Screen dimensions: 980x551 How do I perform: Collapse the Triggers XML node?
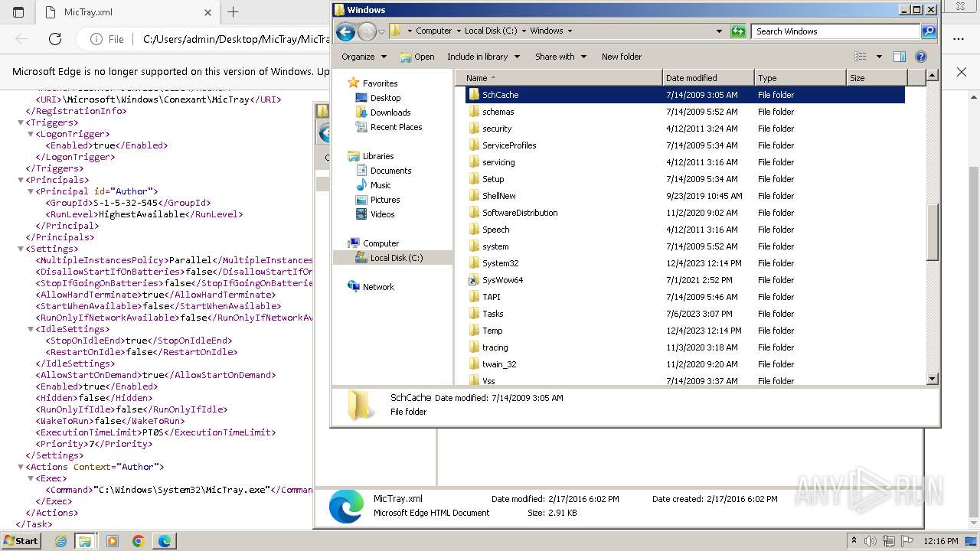point(21,122)
